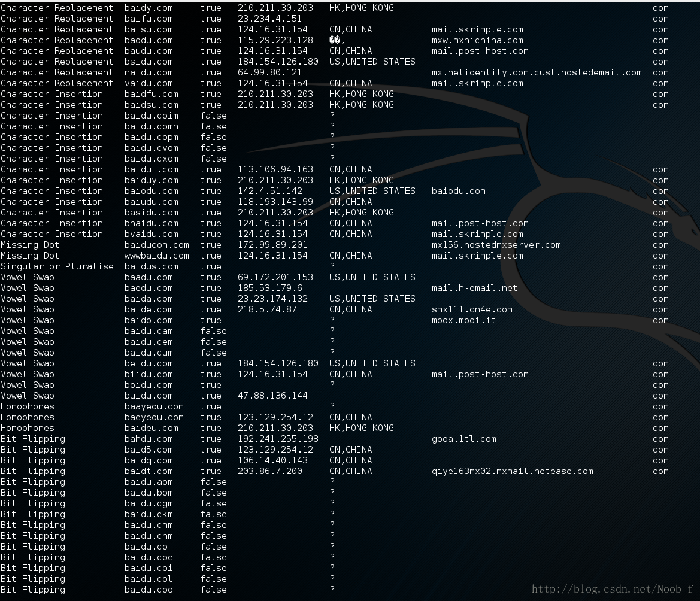700x601 pixels.
Task: Click IP address 106.14.40.143
Action: (x=272, y=460)
